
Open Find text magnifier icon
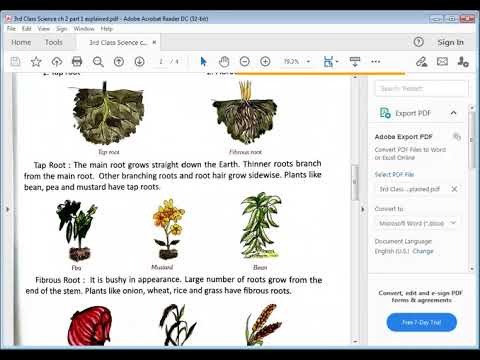click(98, 62)
